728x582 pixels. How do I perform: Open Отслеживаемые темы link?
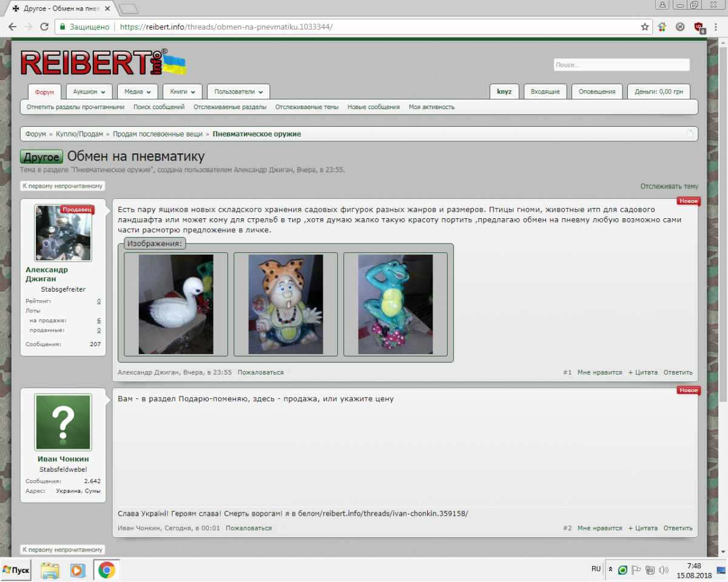[x=307, y=107]
